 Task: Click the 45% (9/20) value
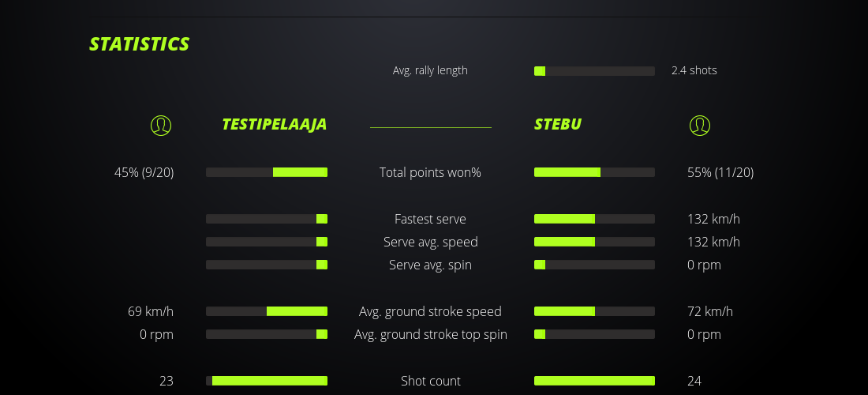pyautogui.click(x=144, y=172)
